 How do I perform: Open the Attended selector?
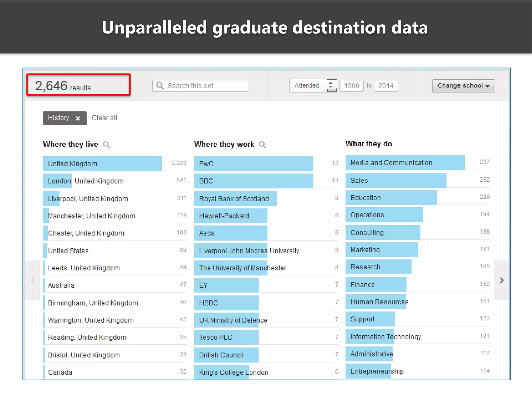tap(313, 85)
